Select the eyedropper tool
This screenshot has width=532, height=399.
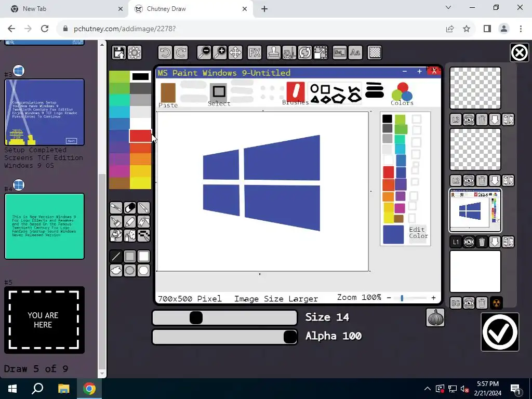pyautogui.click(x=116, y=208)
